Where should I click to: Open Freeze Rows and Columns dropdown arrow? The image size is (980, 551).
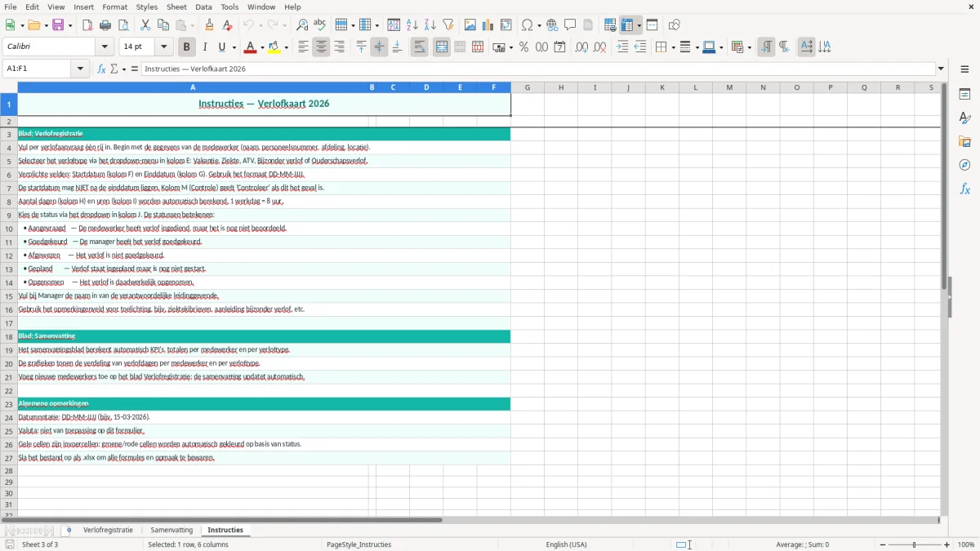(x=639, y=25)
